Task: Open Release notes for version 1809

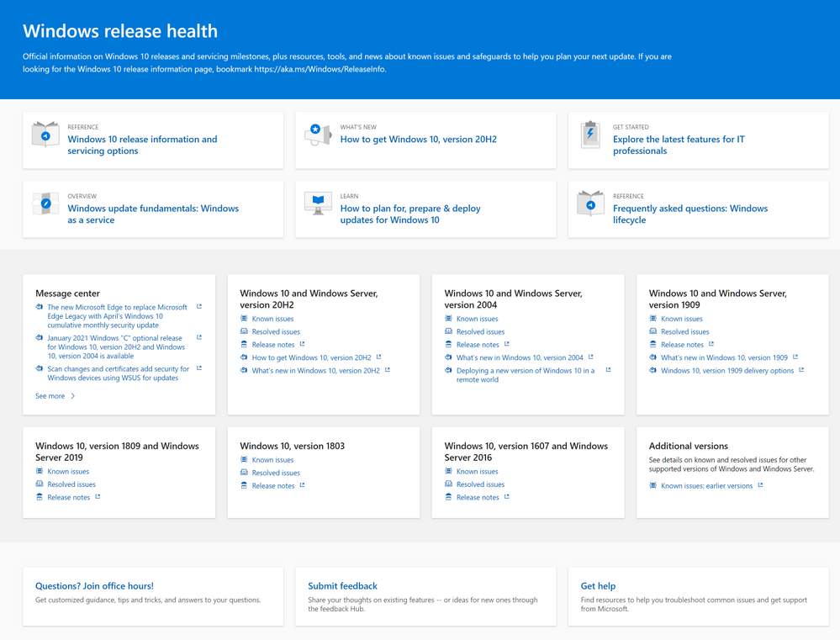Action: coord(69,497)
